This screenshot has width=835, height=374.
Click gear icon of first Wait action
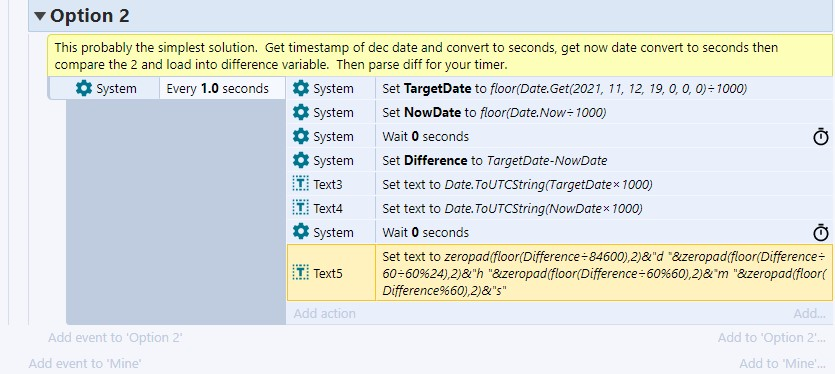(x=301, y=136)
